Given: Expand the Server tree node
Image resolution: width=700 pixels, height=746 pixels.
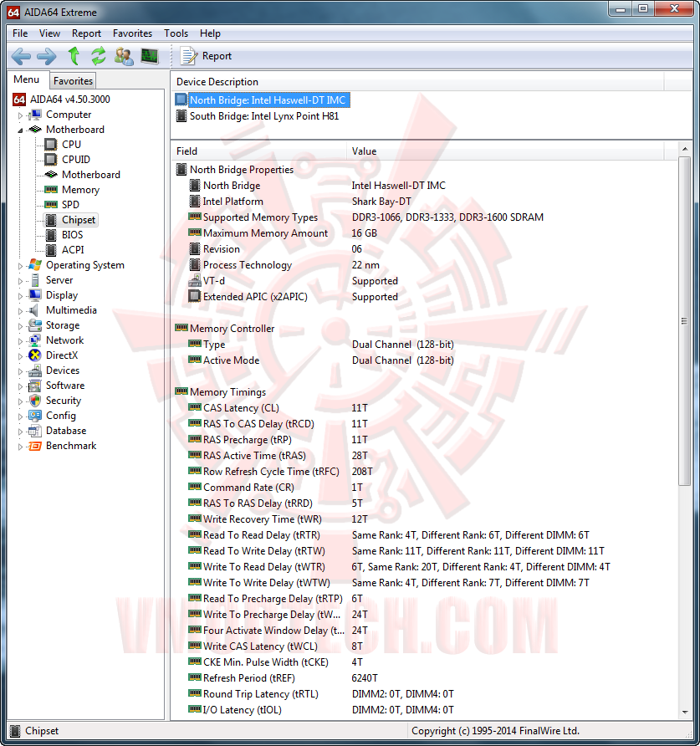Looking at the screenshot, I should (x=20, y=281).
